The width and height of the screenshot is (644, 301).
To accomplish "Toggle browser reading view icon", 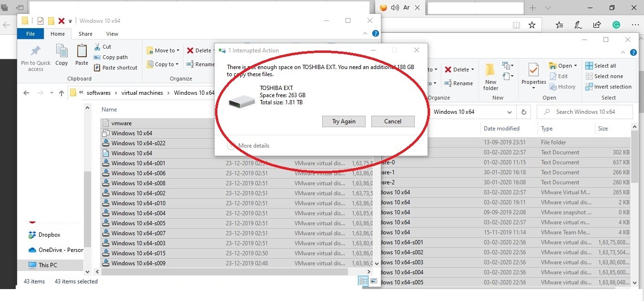I will tap(516, 25).
